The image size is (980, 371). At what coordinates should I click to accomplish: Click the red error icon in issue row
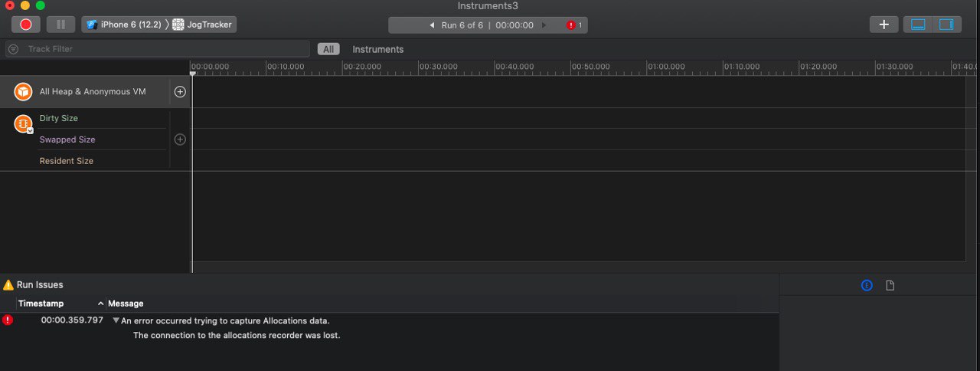[x=8, y=320]
